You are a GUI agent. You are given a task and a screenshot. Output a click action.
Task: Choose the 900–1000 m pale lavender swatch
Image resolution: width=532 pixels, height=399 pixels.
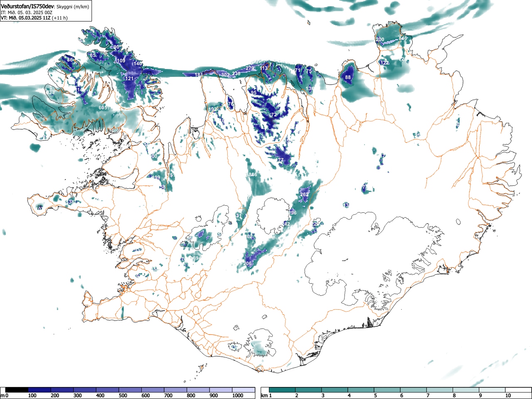pos(221,390)
